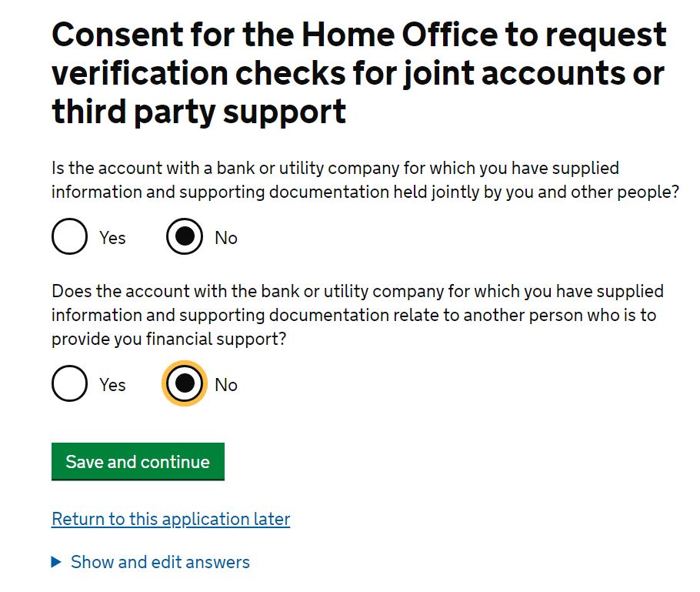Select Yes for the joint account question
This screenshot has height=592, width=700.
pyautogui.click(x=69, y=237)
